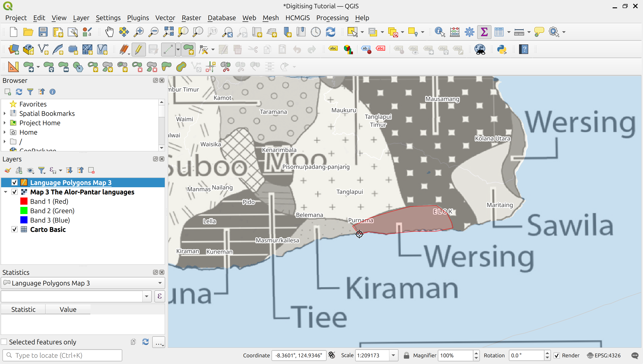Open the Layer Styling panel brush icon
The height and width of the screenshot is (364, 643).
7,170
